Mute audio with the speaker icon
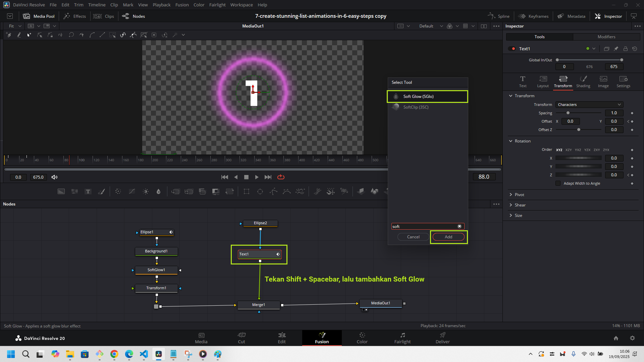 click(x=54, y=177)
